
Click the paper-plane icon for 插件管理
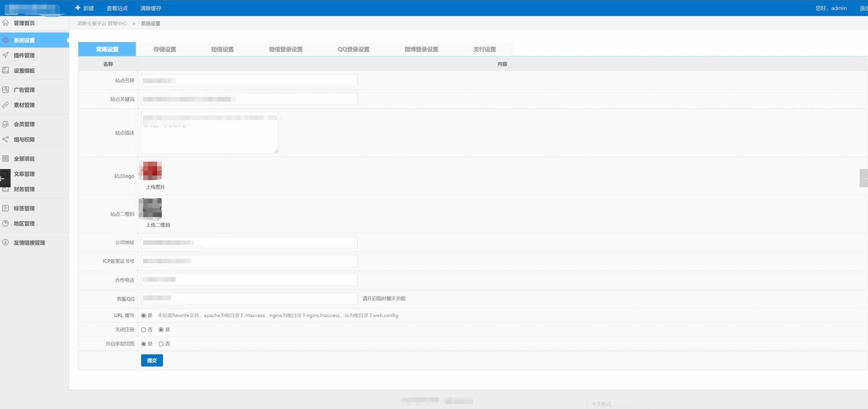coord(5,55)
